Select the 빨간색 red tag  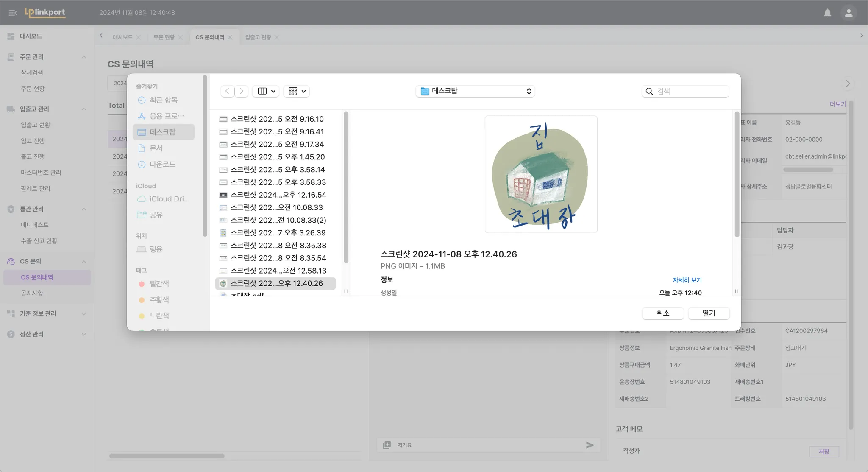pos(159,284)
